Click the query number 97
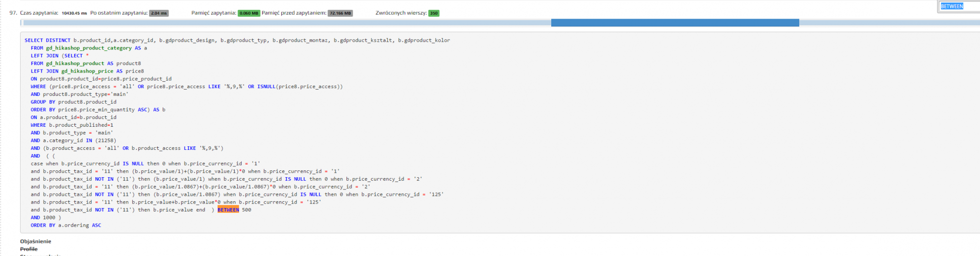980x256 pixels. pyautogui.click(x=13, y=13)
